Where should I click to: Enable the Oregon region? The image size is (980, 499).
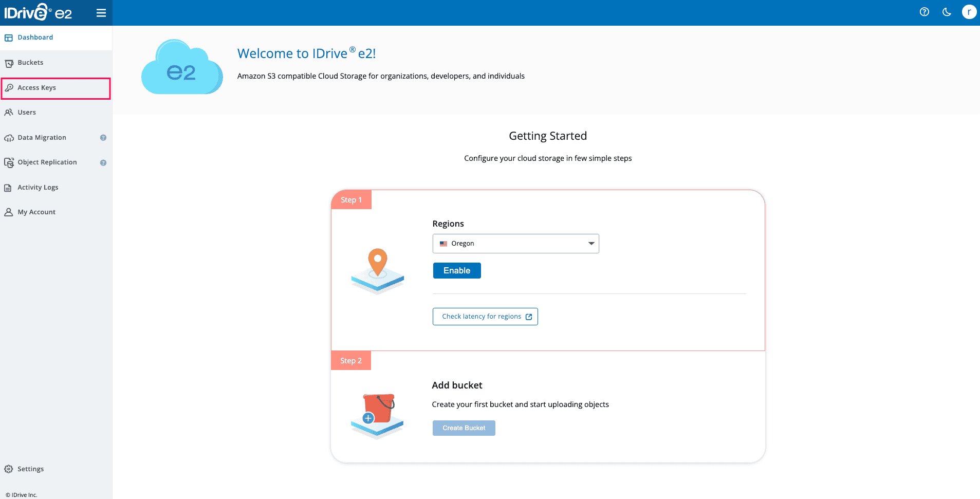tap(456, 270)
